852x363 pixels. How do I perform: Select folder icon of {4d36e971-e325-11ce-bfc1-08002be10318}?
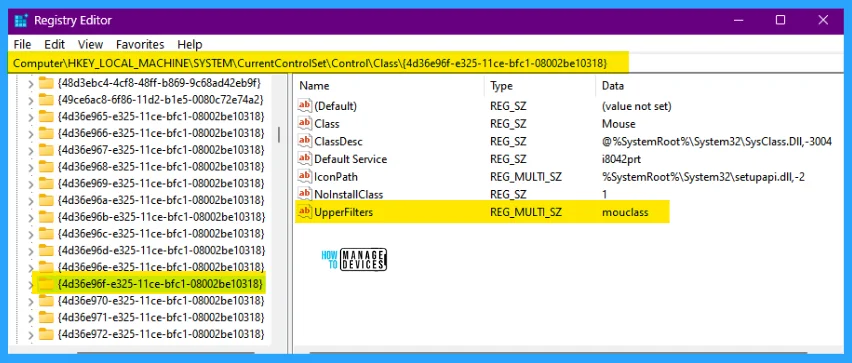46,317
